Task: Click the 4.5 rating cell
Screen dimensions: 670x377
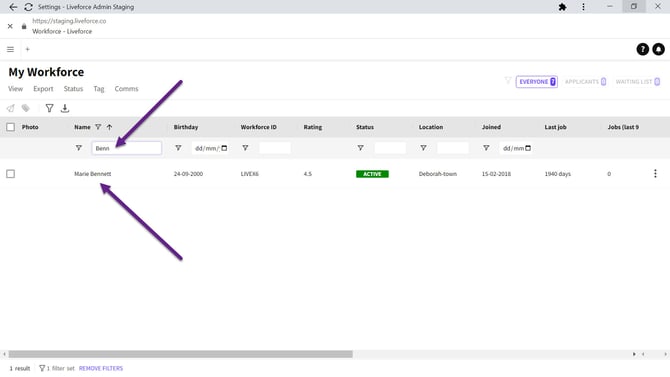Action: point(308,174)
